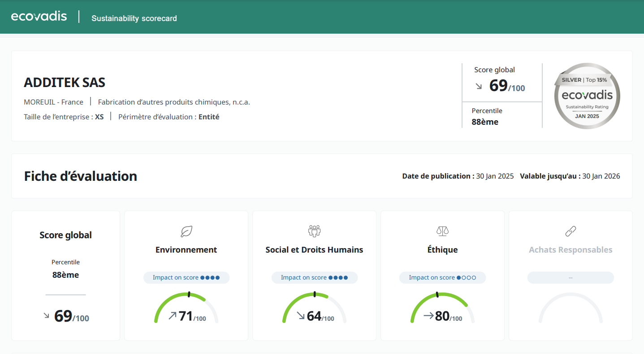This screenshot has height=354, width=644.
Task: Click Percentile label in the header score box
Action: pos(487,110)
